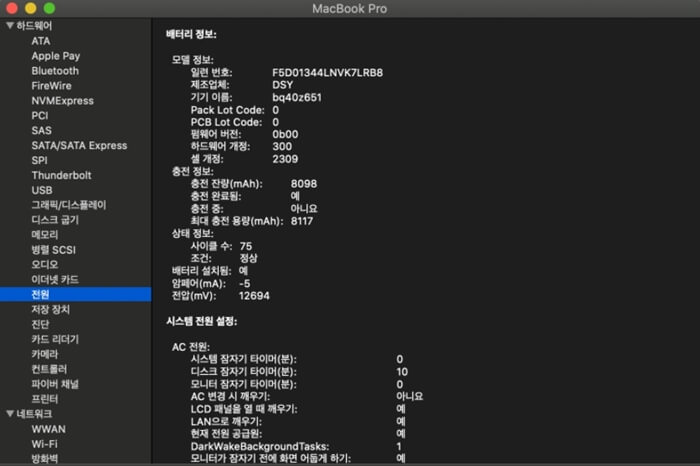Image resolution: width=700 pixels, height=466 pixels.
Task: Maximize the window with green button
Action: click(49, 8)
